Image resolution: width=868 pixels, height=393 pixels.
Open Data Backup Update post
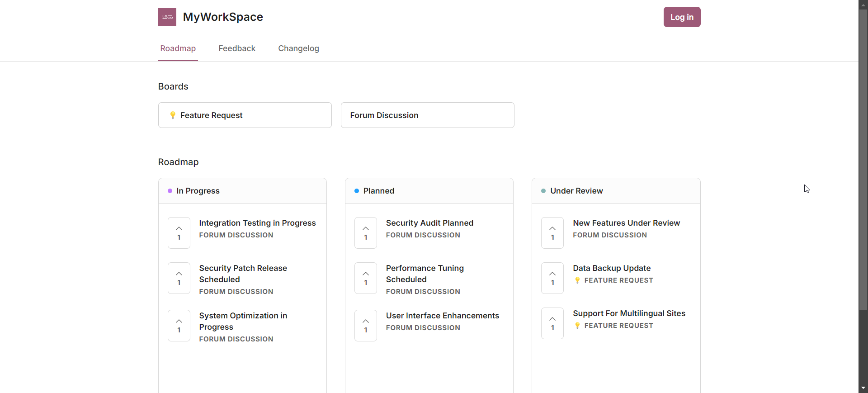pyautogui.click(x=612, y=268)
